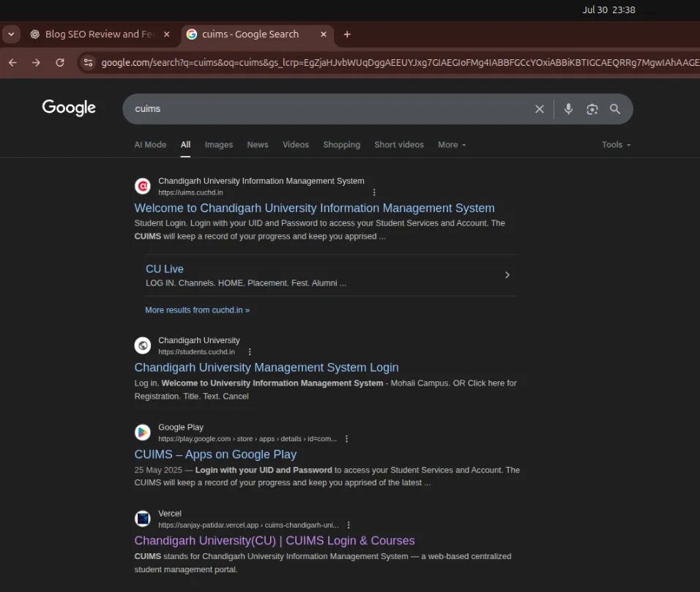Click the https://uims.cuchd.in URL text
The image size is (700, 592).
pyautogui.click(x=190, y=192)
